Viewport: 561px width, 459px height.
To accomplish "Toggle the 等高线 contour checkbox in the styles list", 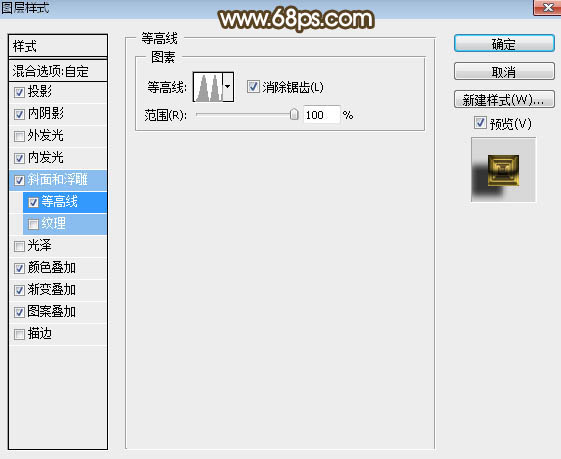I will [x=33, y=202].
